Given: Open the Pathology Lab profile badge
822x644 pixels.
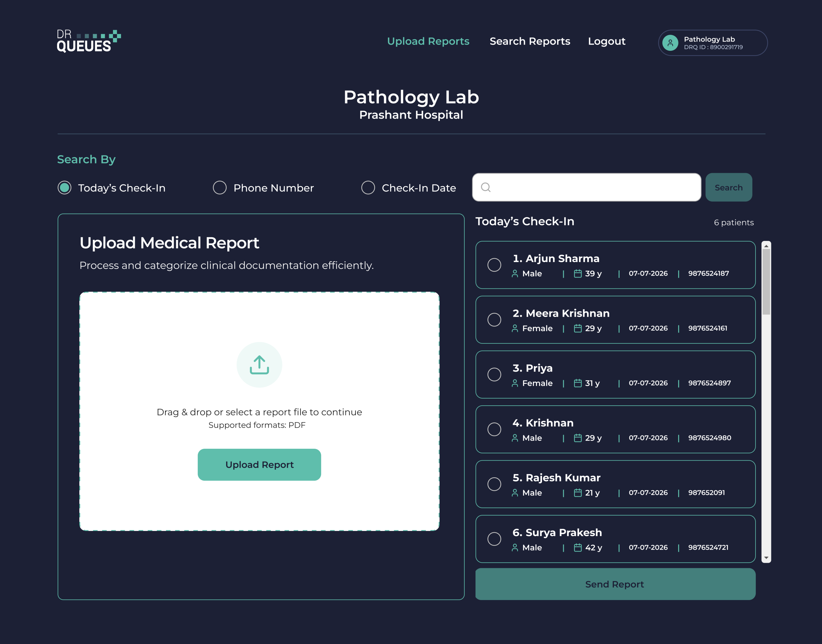Looking at the screenshot, I should tap(713, 43).
